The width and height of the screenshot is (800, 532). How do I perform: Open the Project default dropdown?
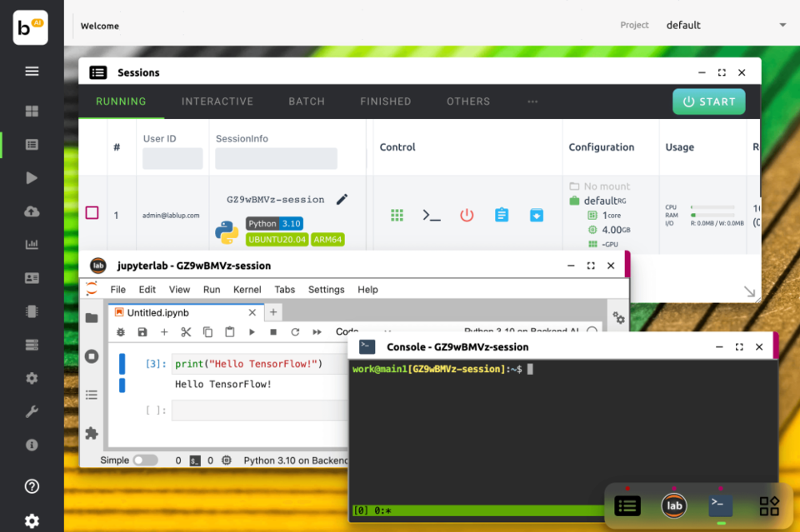pos(725,25)
